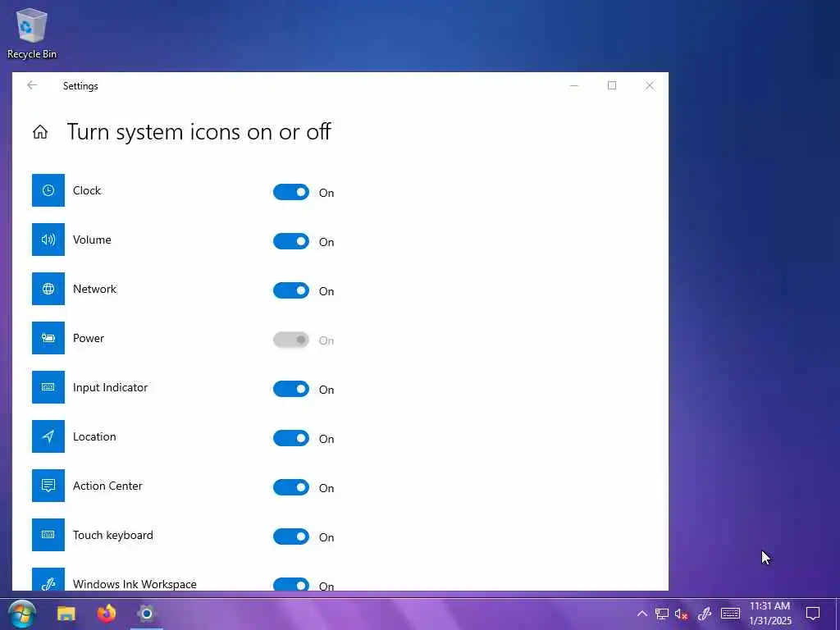
Task: Select the Settings gear taskbar button
Action: pyautogui.click(x=146, y=614)
